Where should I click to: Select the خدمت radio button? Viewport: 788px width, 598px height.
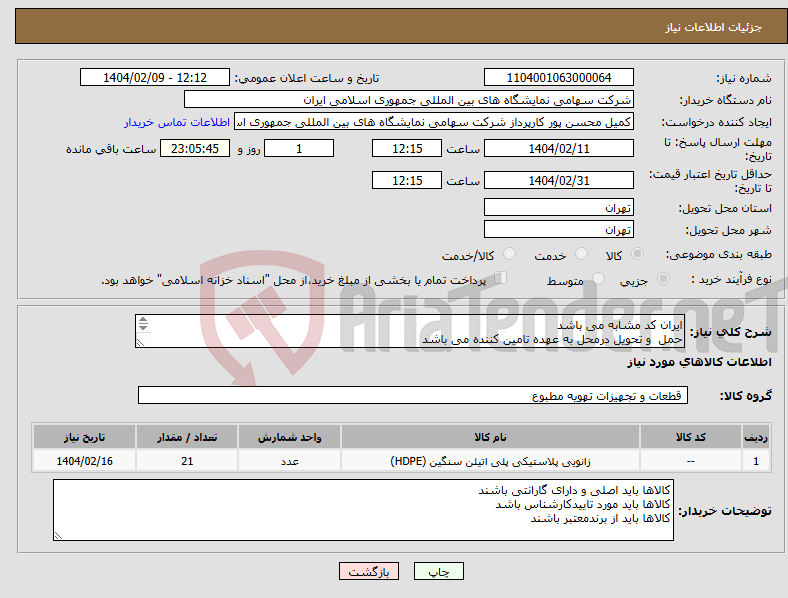click(581, 254)
